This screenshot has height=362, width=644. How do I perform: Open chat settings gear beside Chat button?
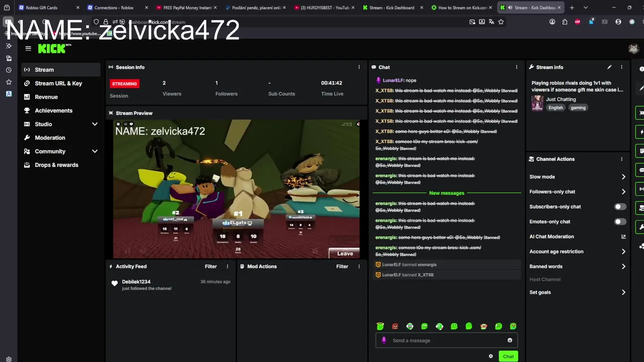tap(491, 356)
